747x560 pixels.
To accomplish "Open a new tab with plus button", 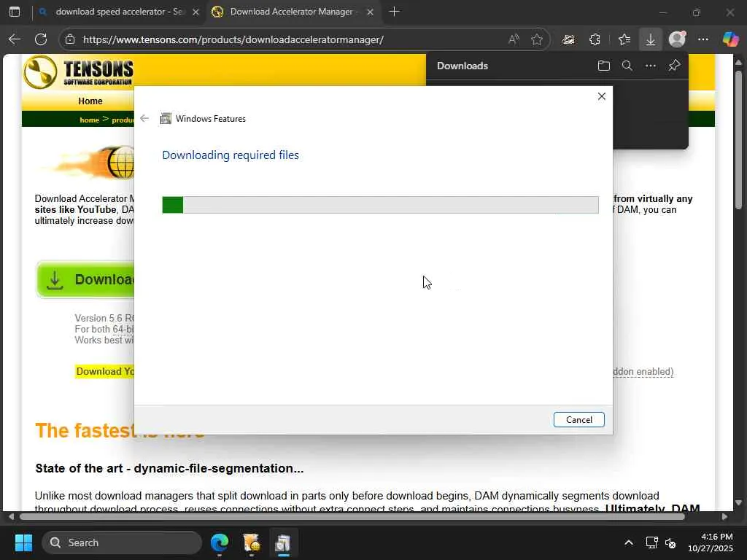I will pyautogui.click(x=395, y=12).
